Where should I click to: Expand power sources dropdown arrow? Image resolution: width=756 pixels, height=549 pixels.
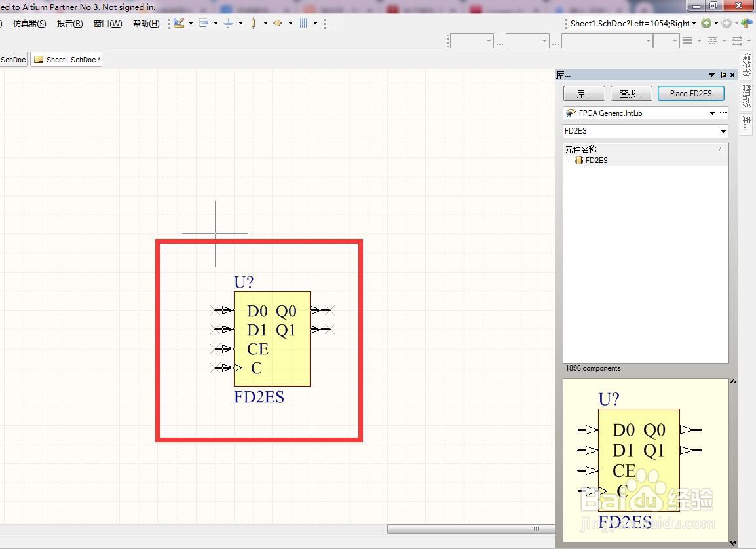click(x=240, y=23)
